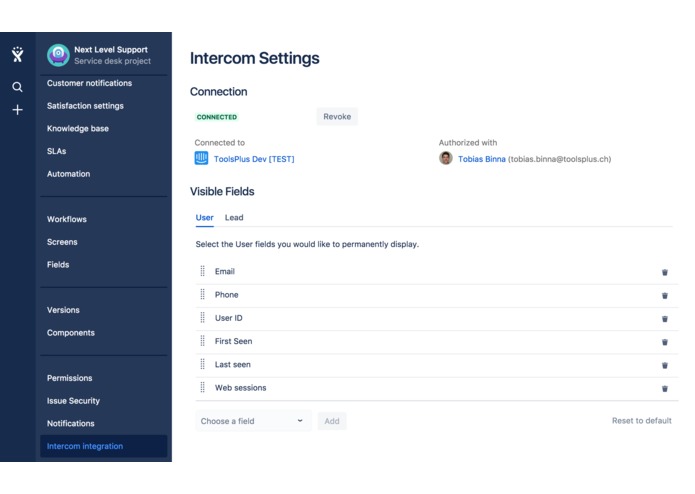Click the plus create icon

pos(17,110)
